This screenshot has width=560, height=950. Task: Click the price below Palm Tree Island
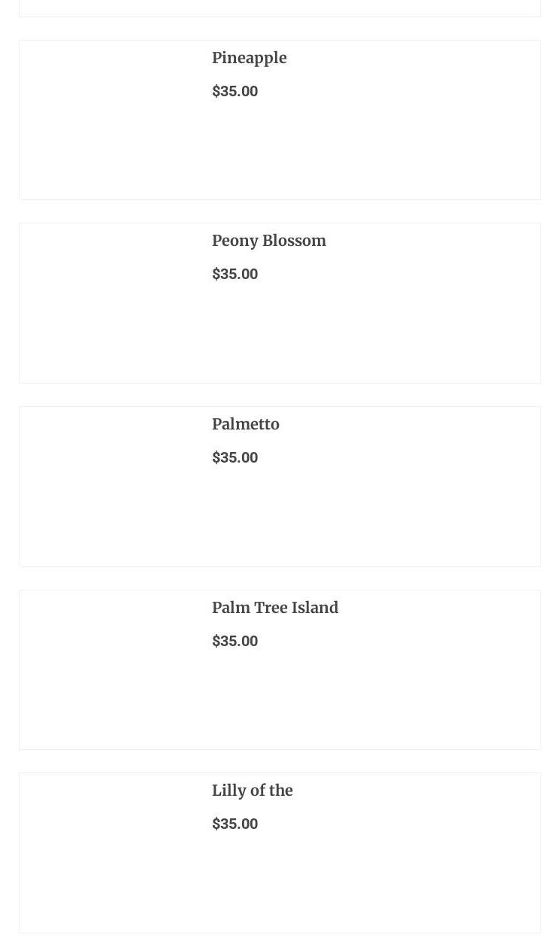pos(235,641)
